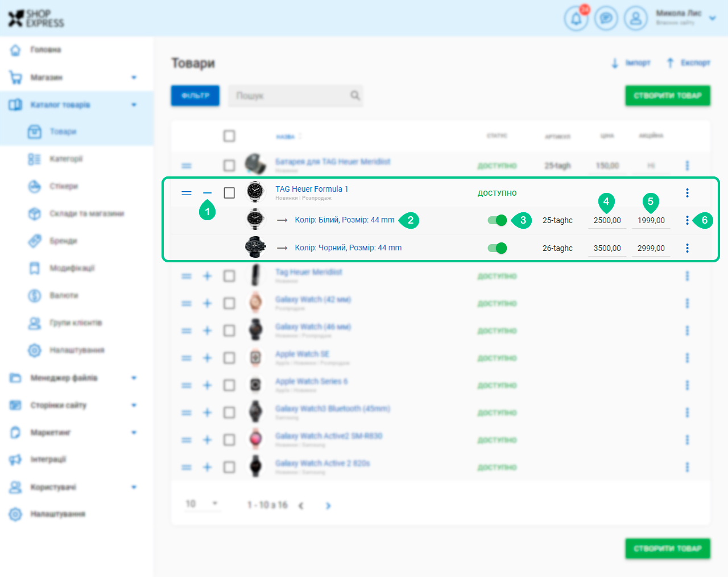Expand Tag Heuer Meridiist variants with plus
This screenshot has height=577, width=728.
tap(207, 276)
